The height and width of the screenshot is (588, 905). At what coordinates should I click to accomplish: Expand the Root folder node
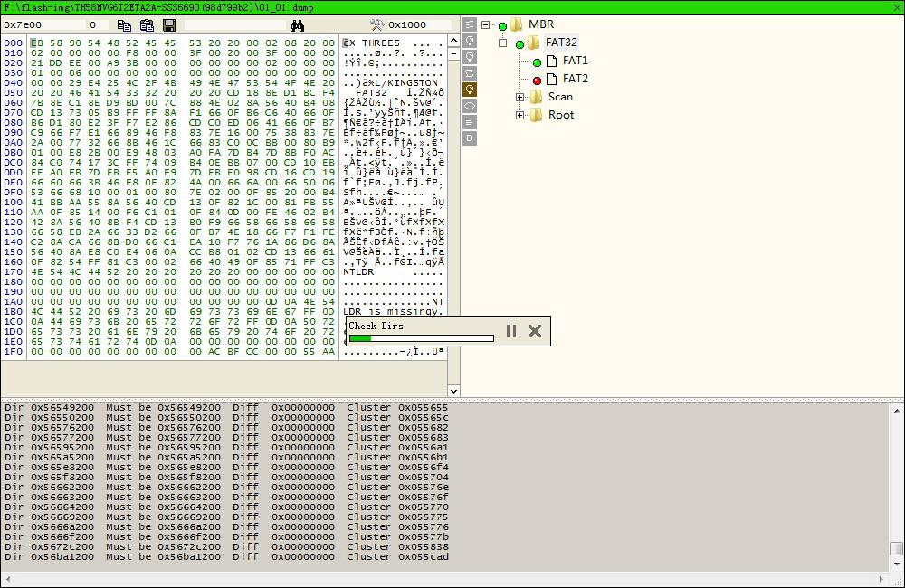[x=520, y=116]
